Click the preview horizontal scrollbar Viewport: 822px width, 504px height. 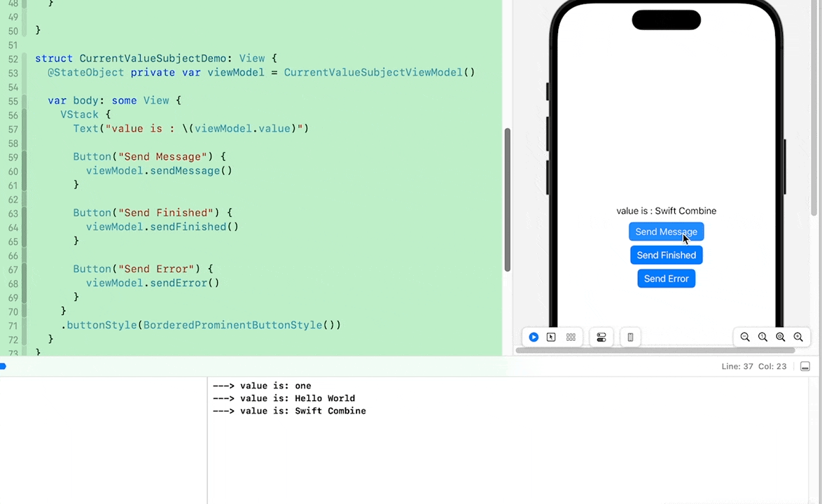[x=655, y=350]
